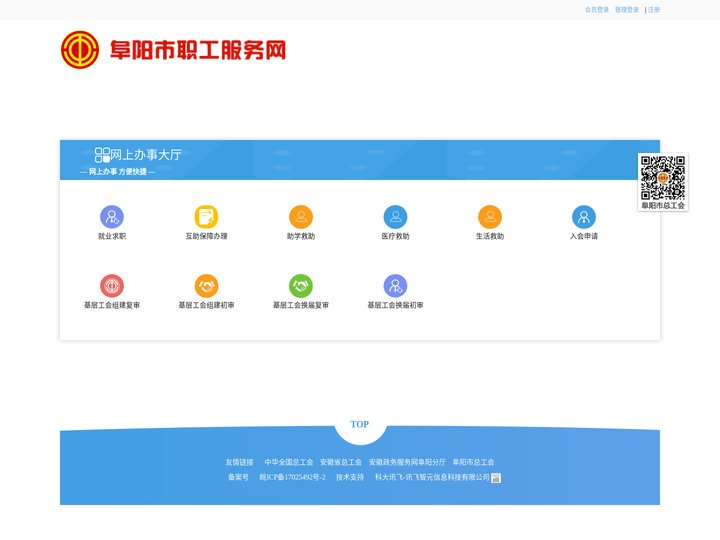Screen dimensions: 720x540
Task: Click the 技术支持 footer label
Action: pyautogui.click(x=350, y=477)
